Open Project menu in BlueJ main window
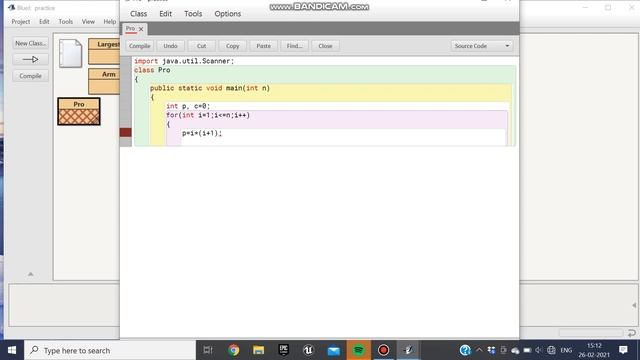 (21, 22)
